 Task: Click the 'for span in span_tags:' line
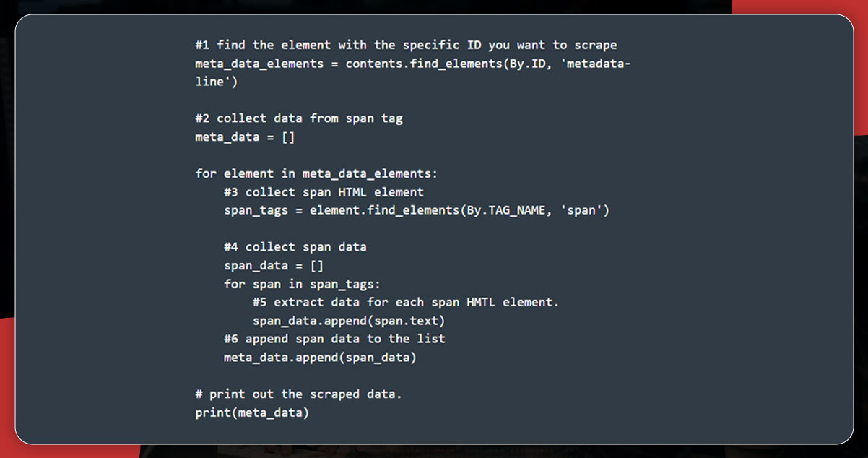click(302, 284)
